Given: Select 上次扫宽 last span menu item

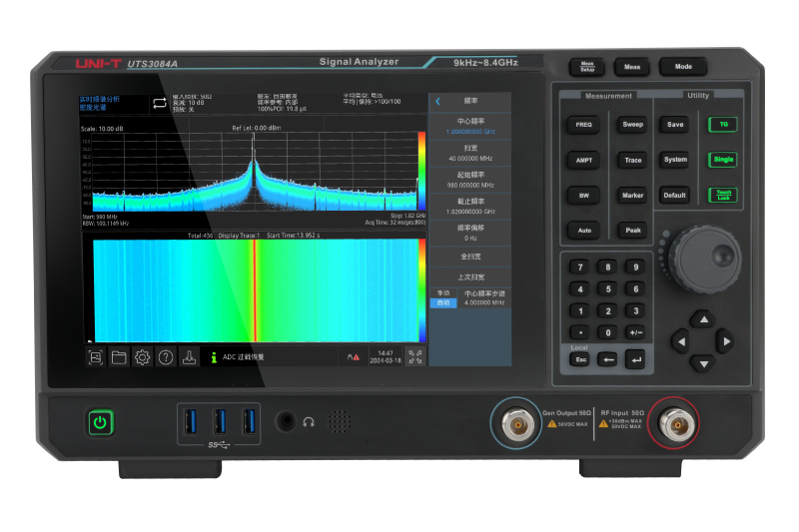Looking at the screenshot, I should [x=469, y=276].
